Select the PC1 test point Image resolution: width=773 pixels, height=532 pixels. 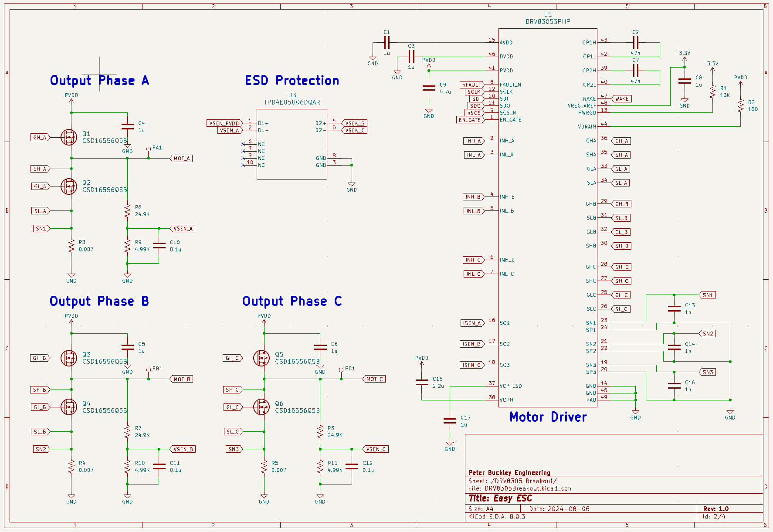(x=341, y=370)
